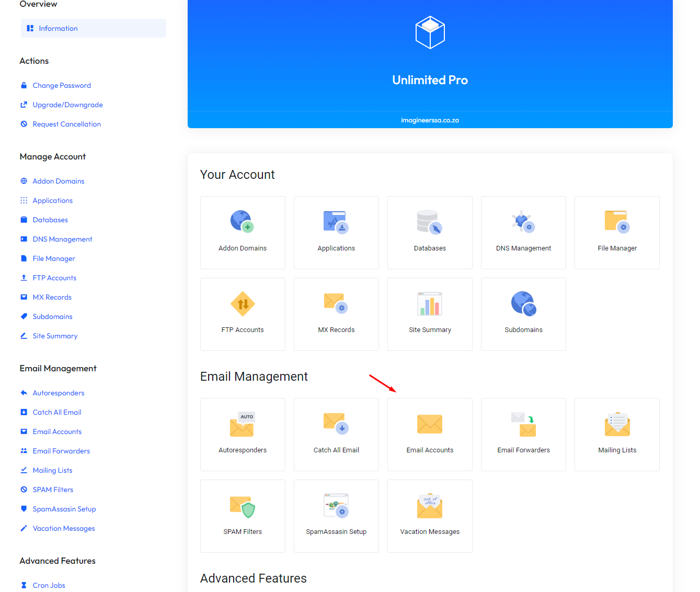Select the FTP Accounts arrows icon
The image size is (700, 592).
[243, 304]
